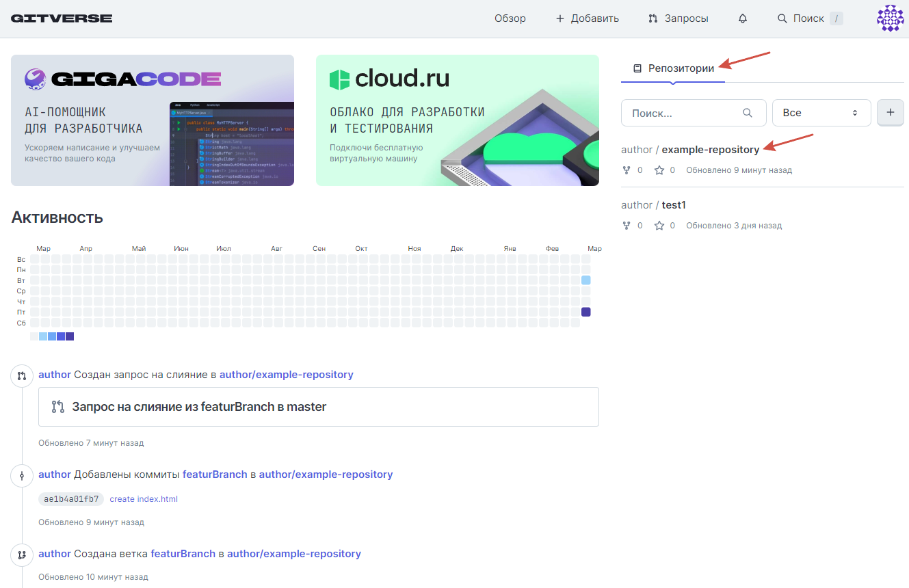Screen dimensions: 909x588
Task: Open the merge request featurBranch into master
Action: (x=199, y=407)
